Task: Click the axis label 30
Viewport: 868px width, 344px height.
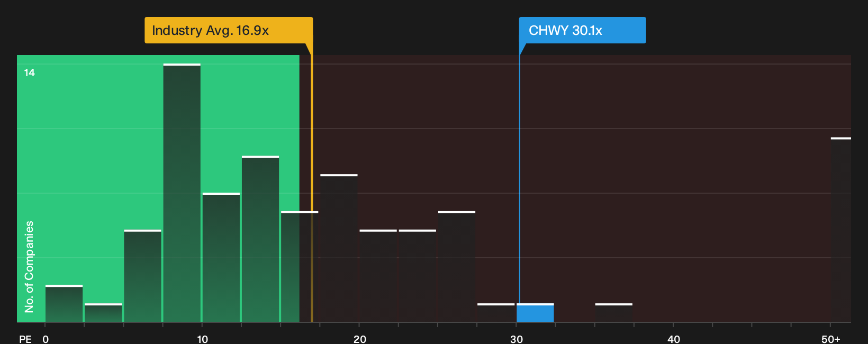Action: point(517,339)
